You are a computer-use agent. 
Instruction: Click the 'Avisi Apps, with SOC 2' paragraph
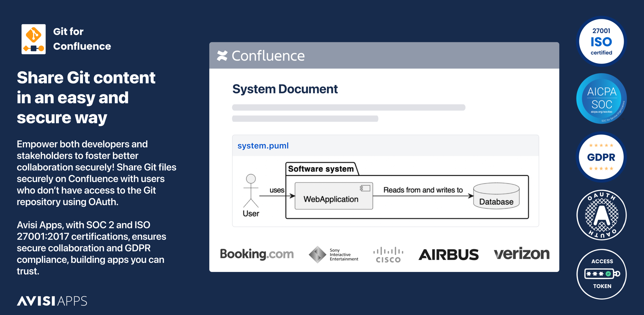pos(91,248)
